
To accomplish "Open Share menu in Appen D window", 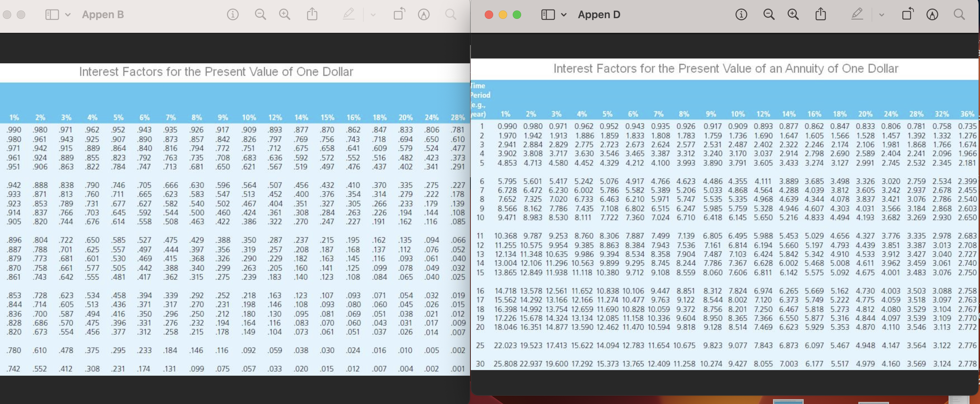I will pyautogui.click(x=821, y=14).
